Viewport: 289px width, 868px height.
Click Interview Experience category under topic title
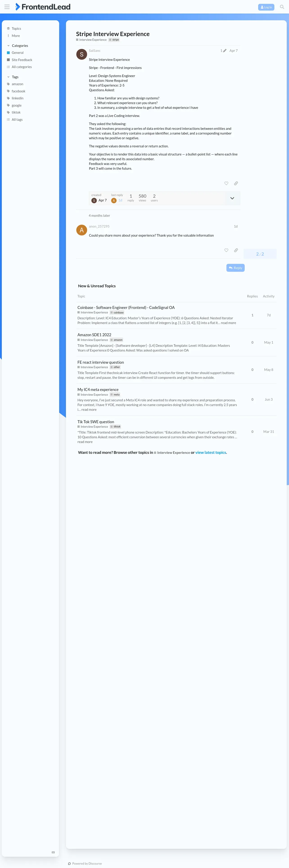point(91,40)
